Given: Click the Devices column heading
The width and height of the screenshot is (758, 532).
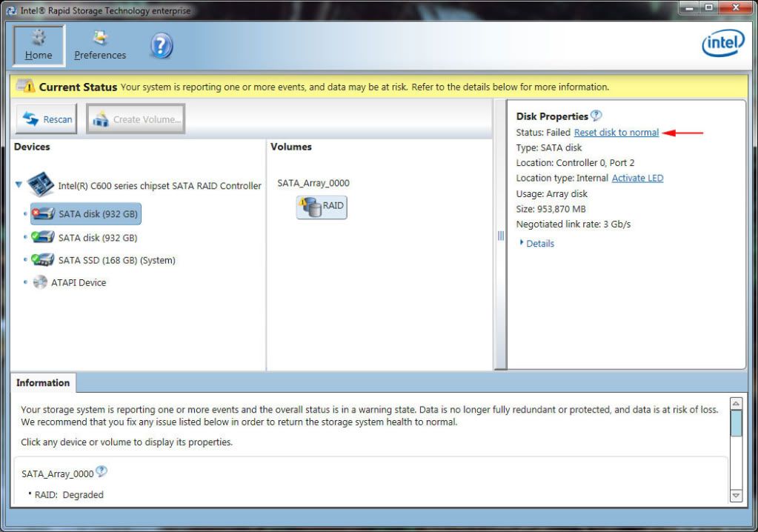Looking at the screenshot, I should click(32, 147).
